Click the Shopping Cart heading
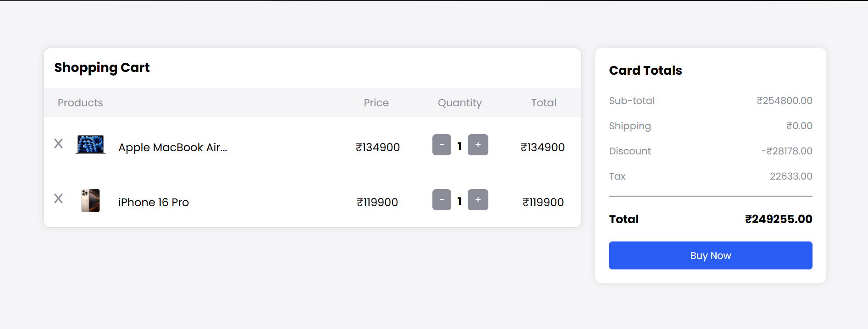This screenshot has height=329, width=868. (x=102, y=68)
